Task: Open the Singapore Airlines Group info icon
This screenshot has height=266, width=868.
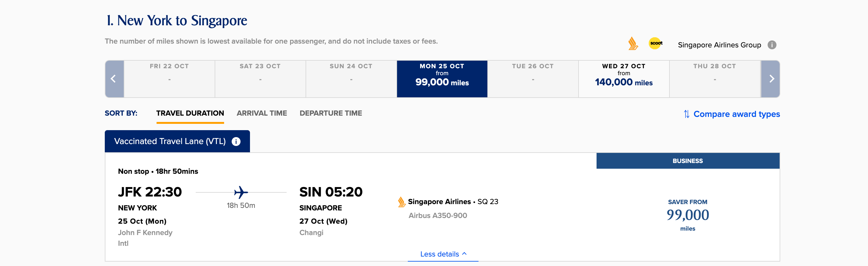Action: tap(772, 45)
